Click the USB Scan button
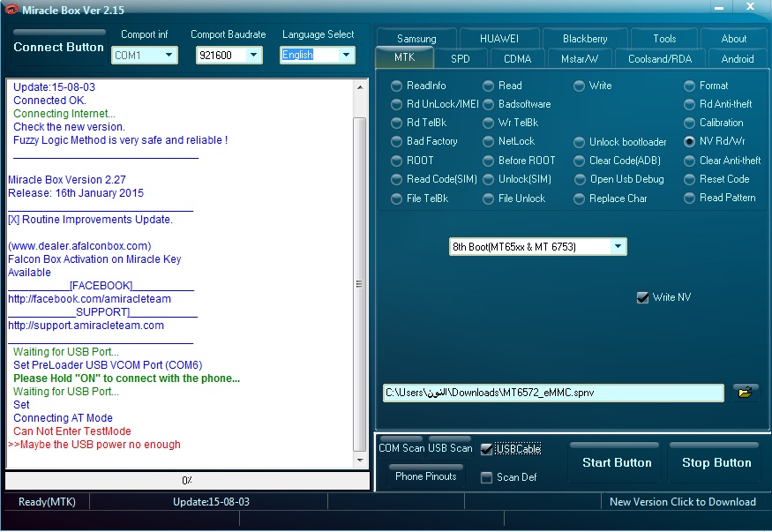The width and height of the screenshot is (772, 532). [x=450, y=448]
